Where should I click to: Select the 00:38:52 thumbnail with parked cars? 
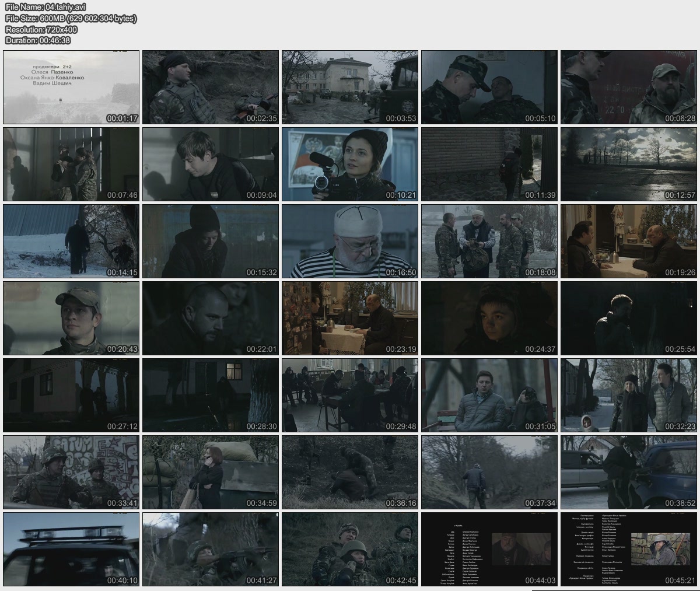click(629, 472)
